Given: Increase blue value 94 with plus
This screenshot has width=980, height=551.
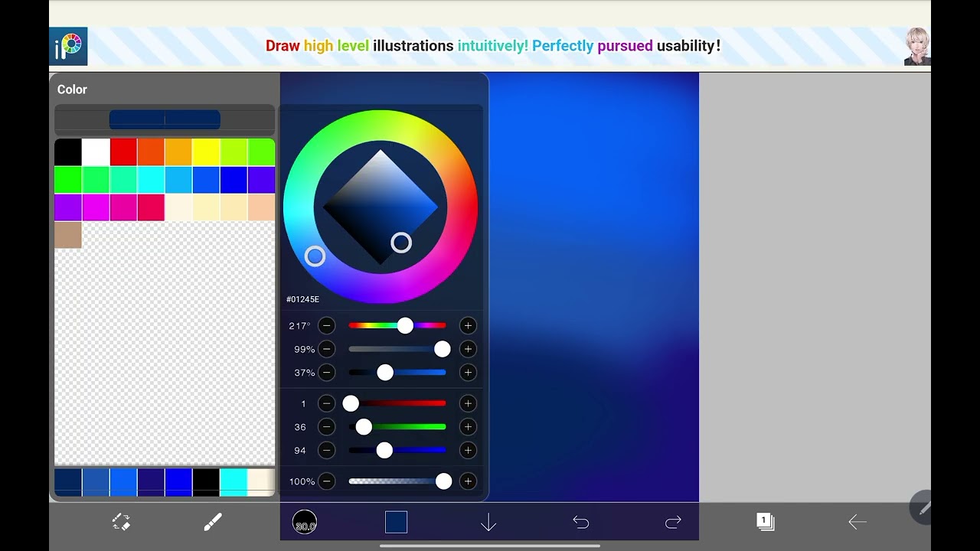Looking at the screenshot, I should point(468,450).
